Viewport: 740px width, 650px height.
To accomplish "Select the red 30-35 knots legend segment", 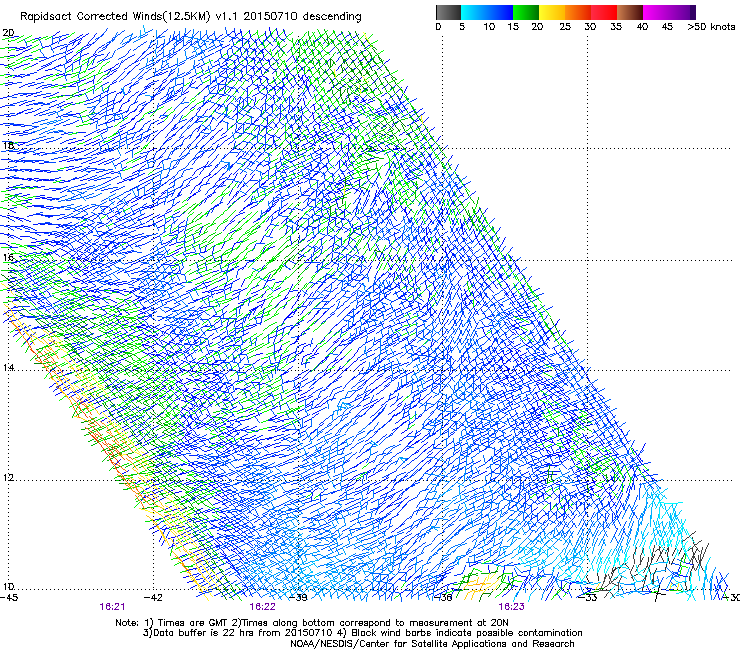I will [604, 12].
